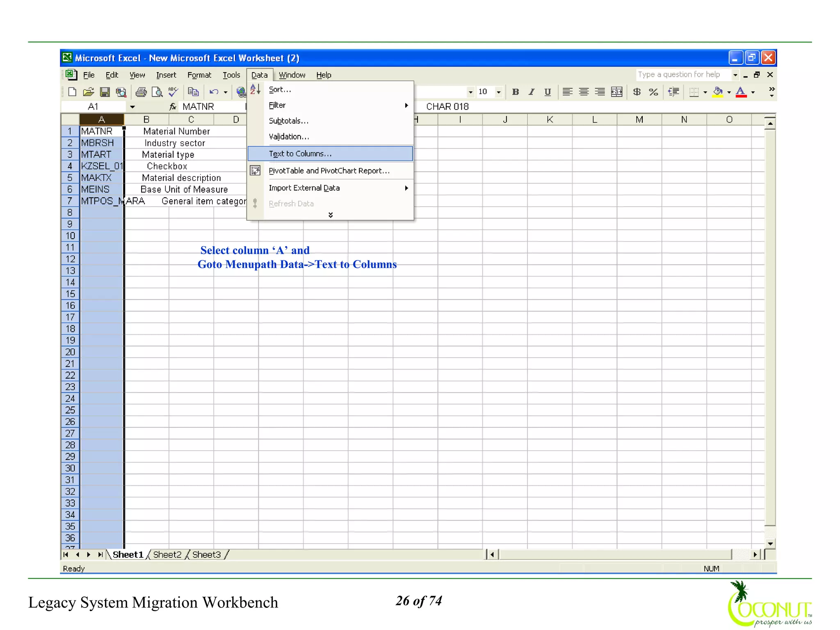
Task: Open the File menu
Action: (89, 75)
